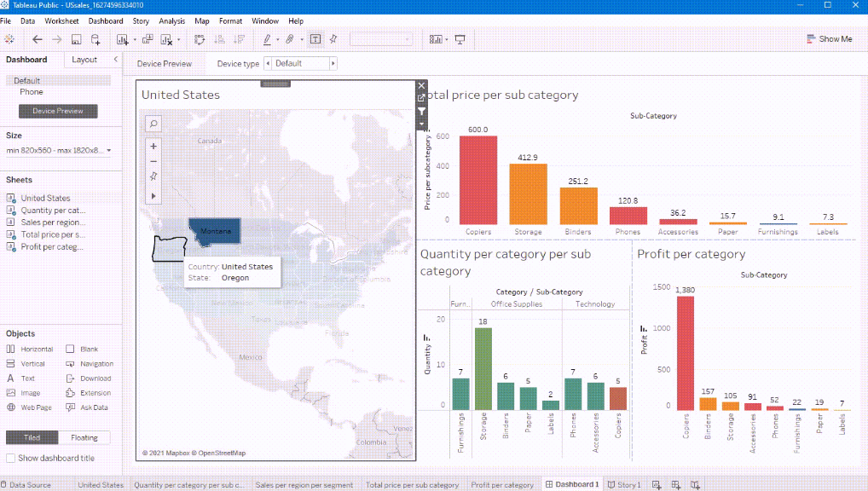Open the Size dropdown
The image size is (868, 491).
pyautogui.click(x=58, y=150)
